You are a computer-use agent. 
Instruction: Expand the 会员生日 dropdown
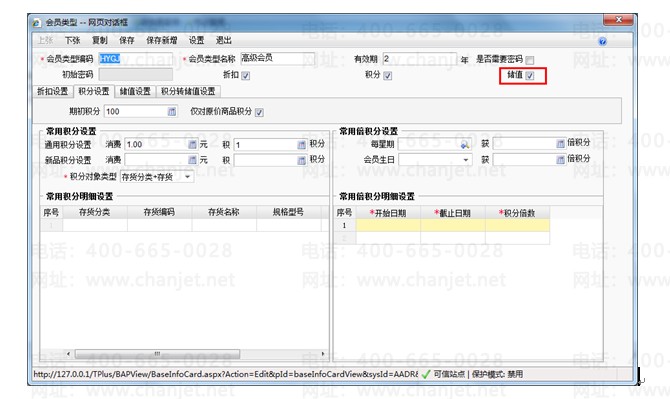click(466, 160)
